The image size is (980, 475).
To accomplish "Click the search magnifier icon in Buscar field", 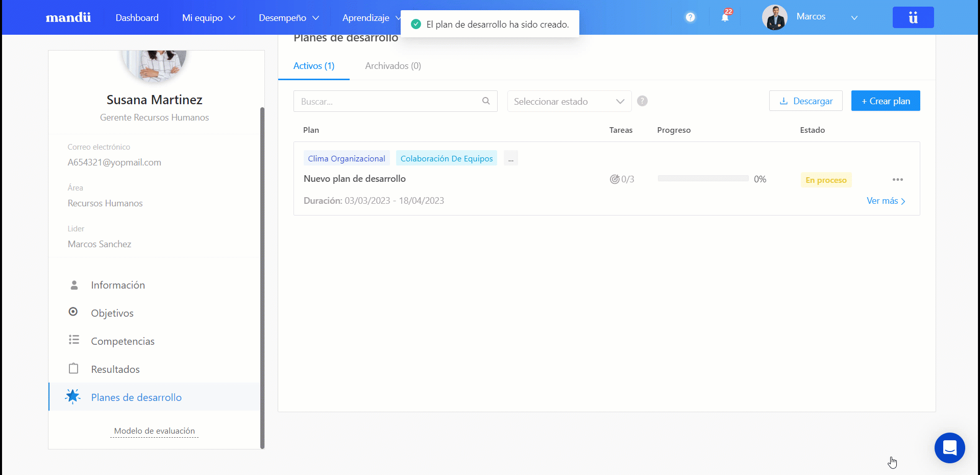I will click(486, 101).
